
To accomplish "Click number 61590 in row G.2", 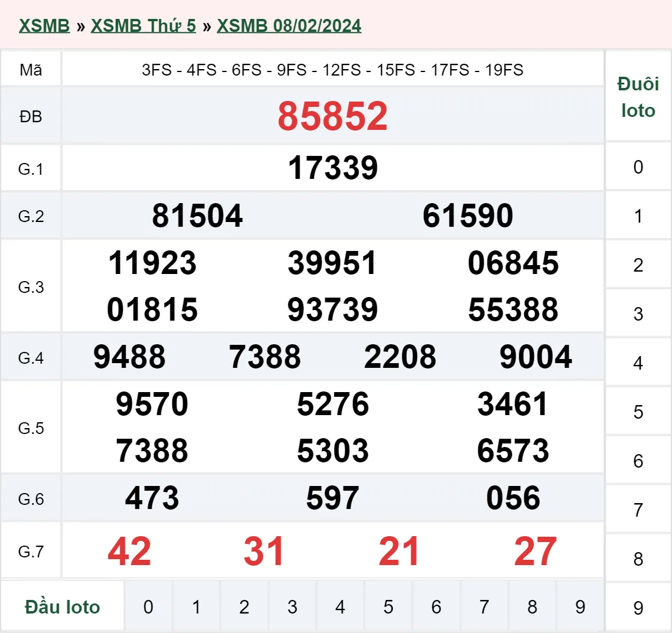I will point(468,216).
